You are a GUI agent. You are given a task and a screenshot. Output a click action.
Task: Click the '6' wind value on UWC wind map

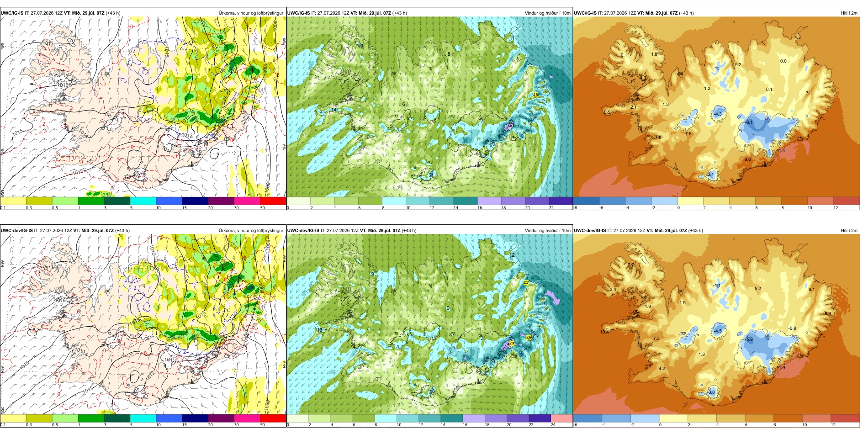(x=403, y=105)
